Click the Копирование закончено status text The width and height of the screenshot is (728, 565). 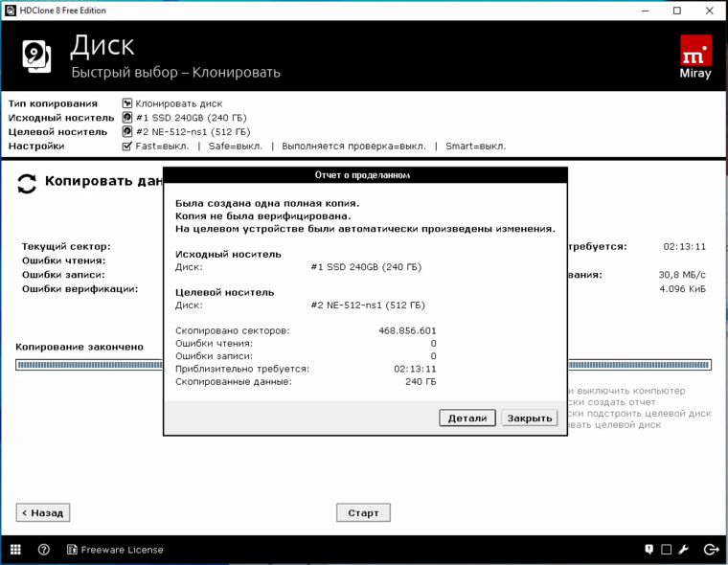(x=80, y=347)
